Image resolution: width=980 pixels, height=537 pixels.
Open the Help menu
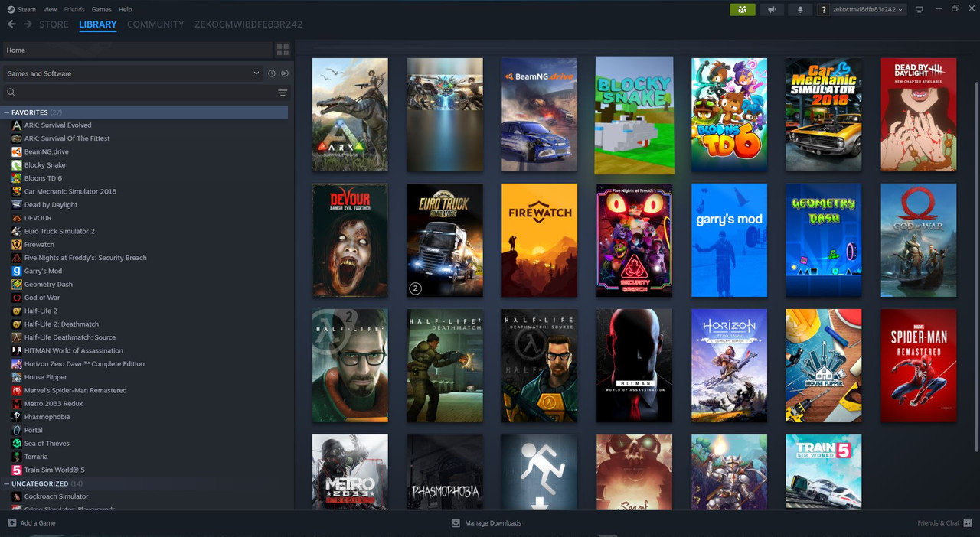tap(126, 9)
